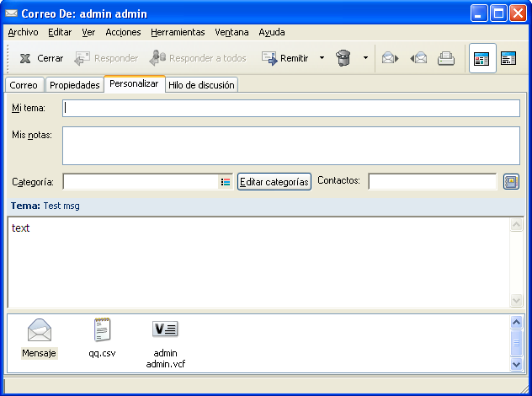The width and height of the screenshot is (532, 396).
Task: Select the qq.csv attachment
Action: click(102, 338)
